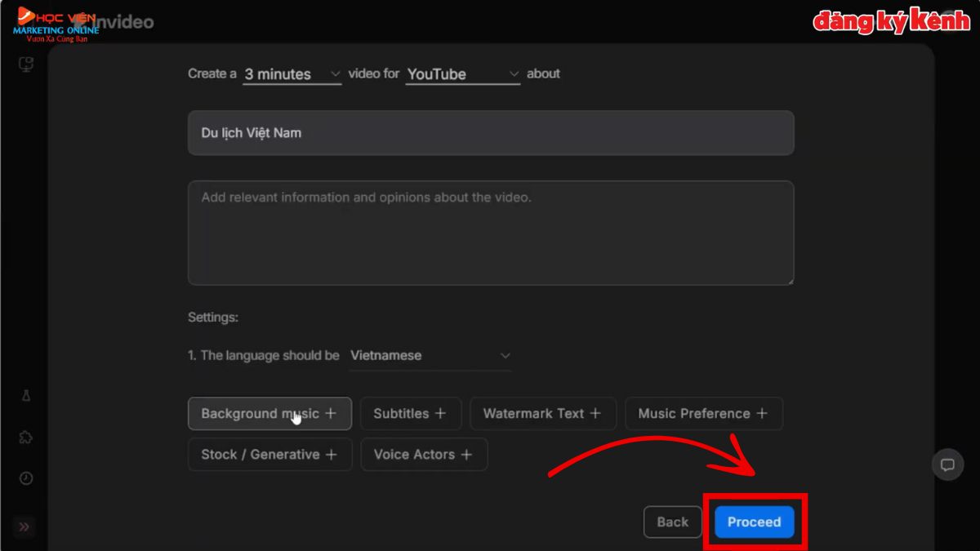Screen dimensions: 980x551
Task: Open the history clock icon in the sidebar
Action: click(x=25, y=480)
